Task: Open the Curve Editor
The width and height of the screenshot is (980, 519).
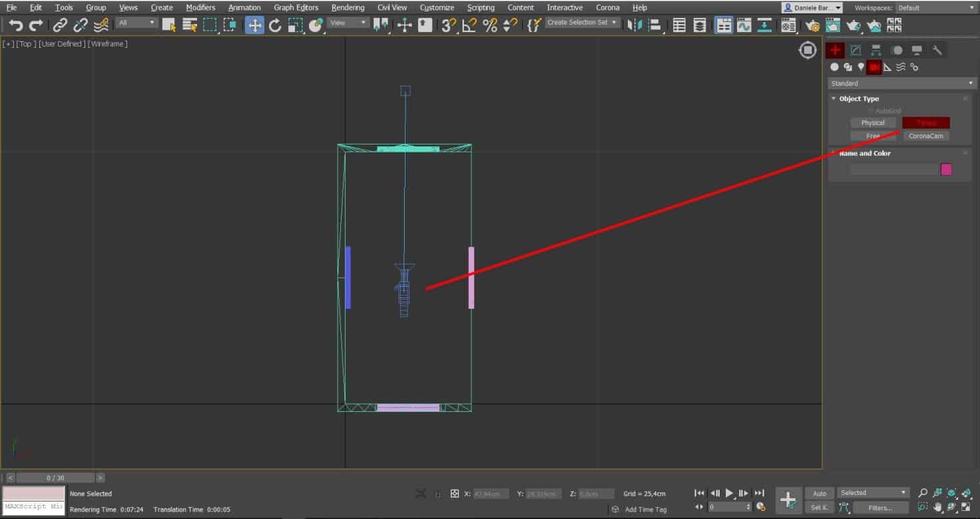Action: pyautogui.click(x=744, y=25)
